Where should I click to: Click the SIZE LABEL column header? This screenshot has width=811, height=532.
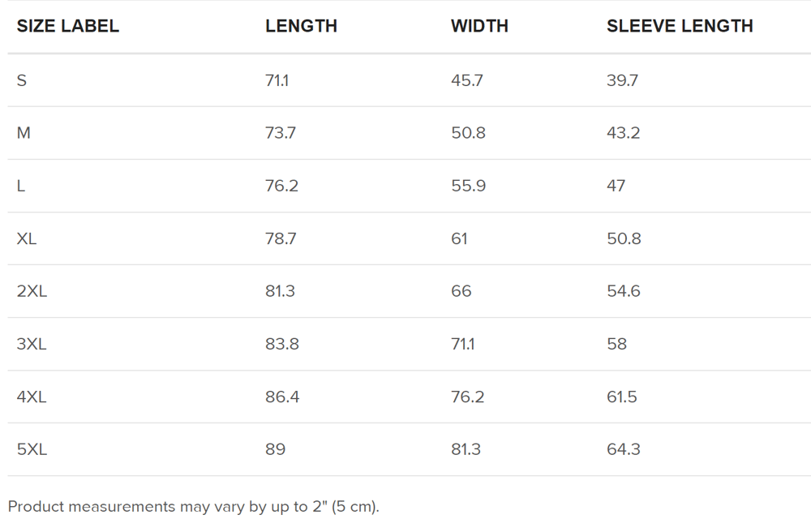point(68,26)
